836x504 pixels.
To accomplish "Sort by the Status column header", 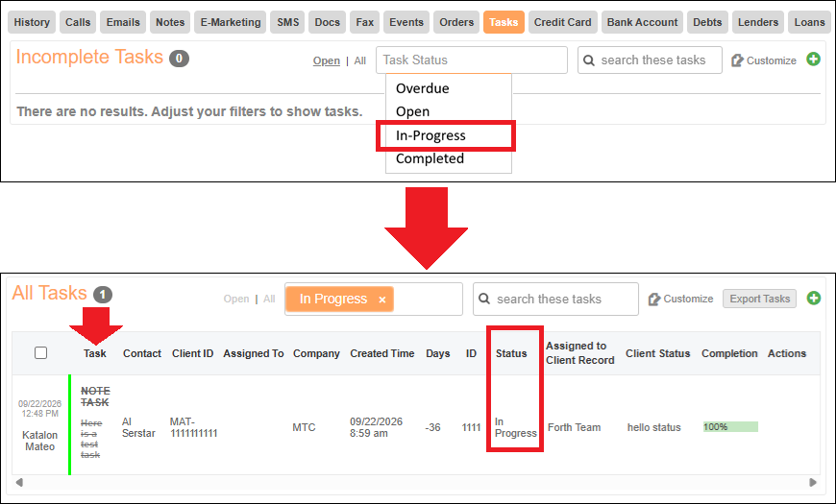I will click(x=511, y=353).
